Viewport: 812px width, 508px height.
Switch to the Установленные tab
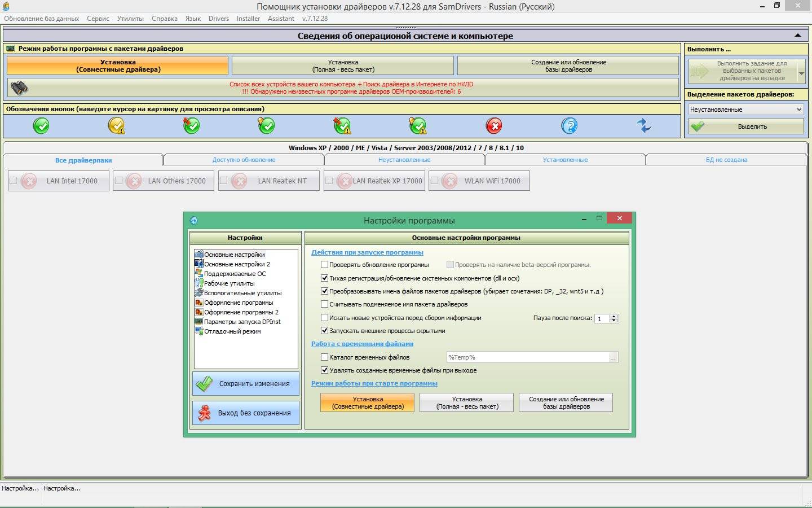565,160
